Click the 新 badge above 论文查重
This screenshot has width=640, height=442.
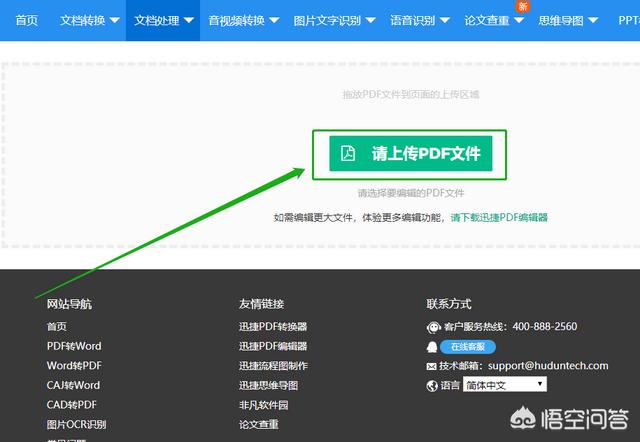[523, 7]
